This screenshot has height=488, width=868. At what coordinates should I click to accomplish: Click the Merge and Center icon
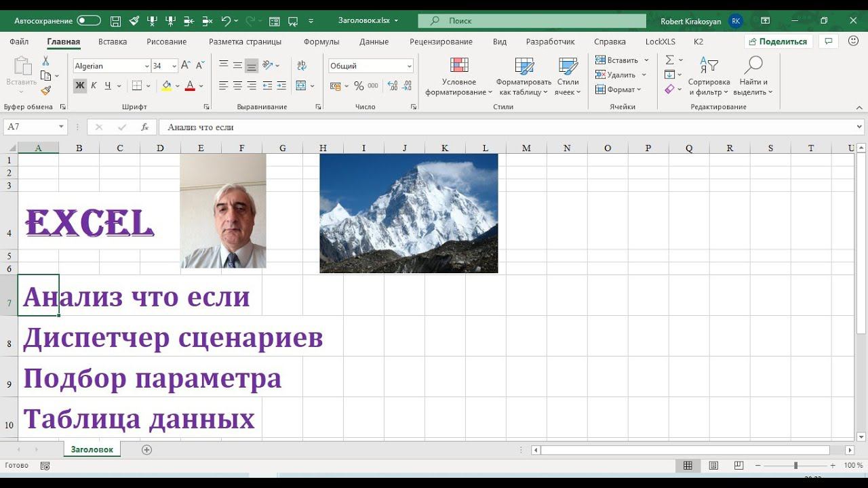click(302, 85)
